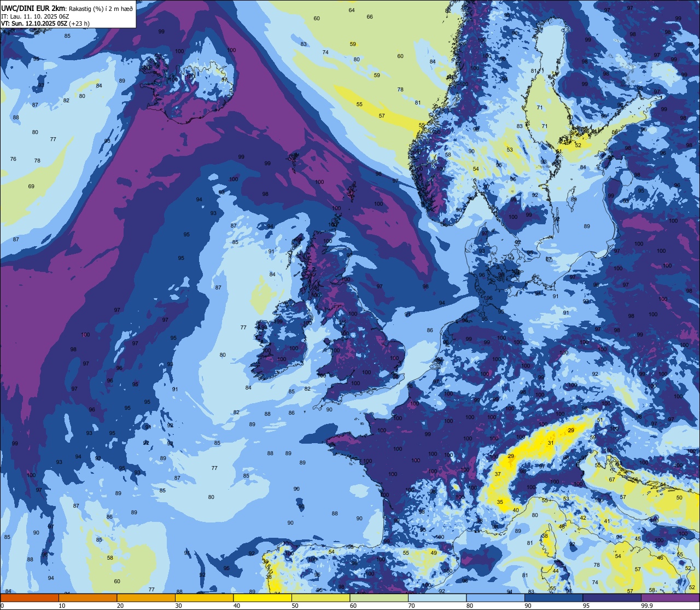Screen dimensions: 700x610
Task: Click the legend tick label '20'
Action: [120, 606]
